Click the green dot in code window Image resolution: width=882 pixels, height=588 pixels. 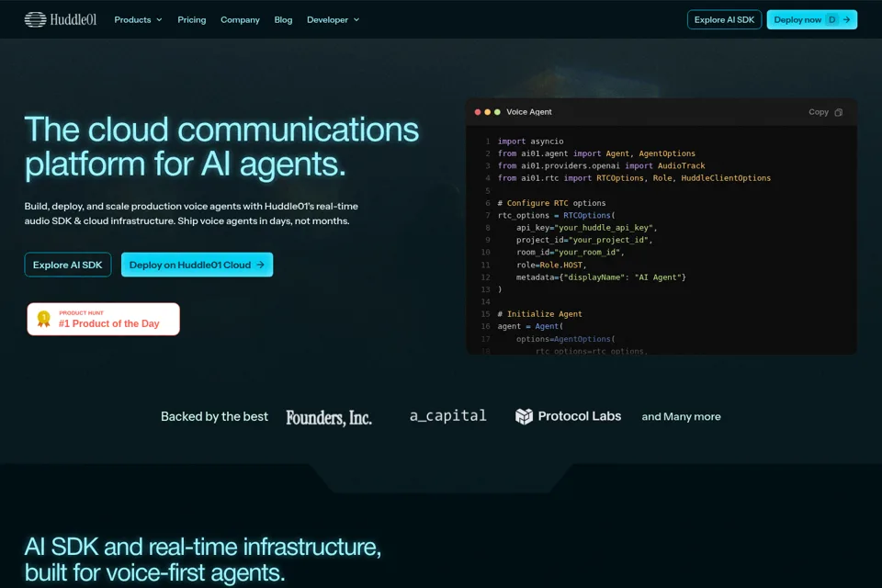(497, 112)
